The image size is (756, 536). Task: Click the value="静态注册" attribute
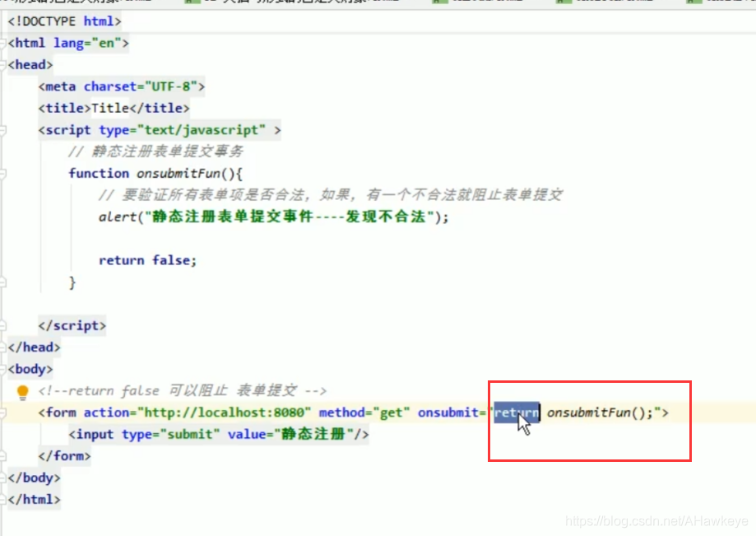tap(290, 434)
